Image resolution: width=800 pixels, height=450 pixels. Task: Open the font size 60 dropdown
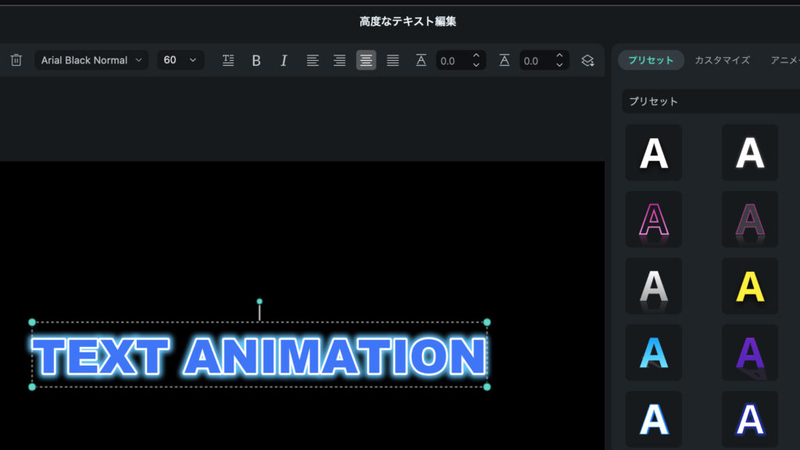180,60
